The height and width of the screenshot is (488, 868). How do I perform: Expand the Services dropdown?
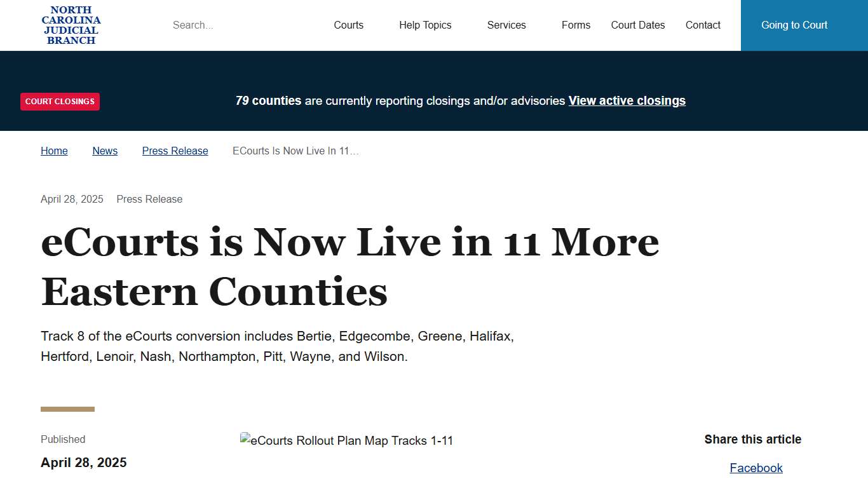pos(506,25)
